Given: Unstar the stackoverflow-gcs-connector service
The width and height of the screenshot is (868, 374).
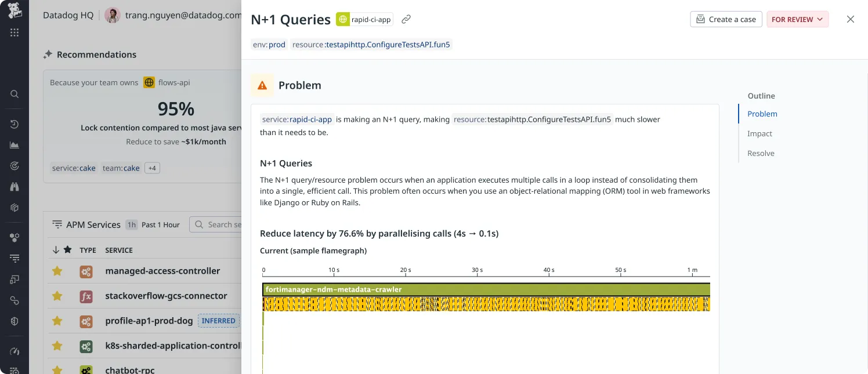Looking at the screenshot, I should tap(57, 296).
